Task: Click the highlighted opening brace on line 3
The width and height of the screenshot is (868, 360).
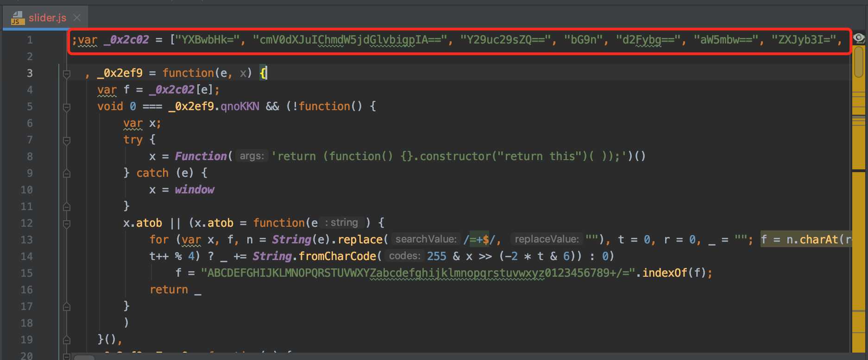Action: [263, 73]
